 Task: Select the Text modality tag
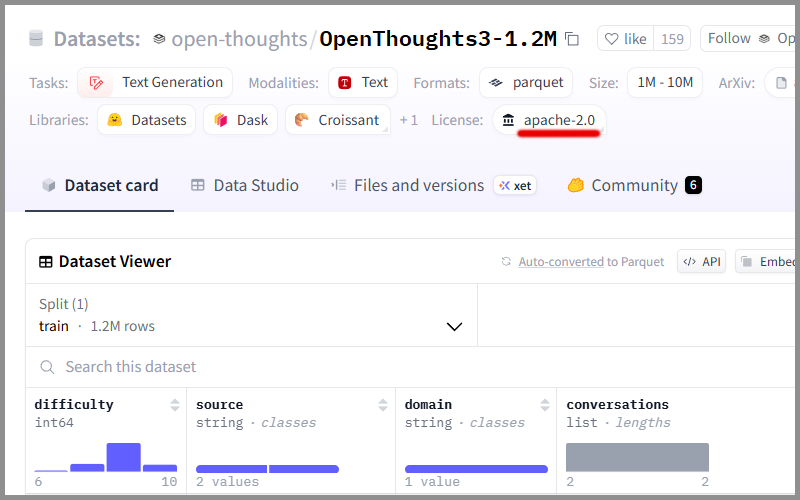click(363, 83)
